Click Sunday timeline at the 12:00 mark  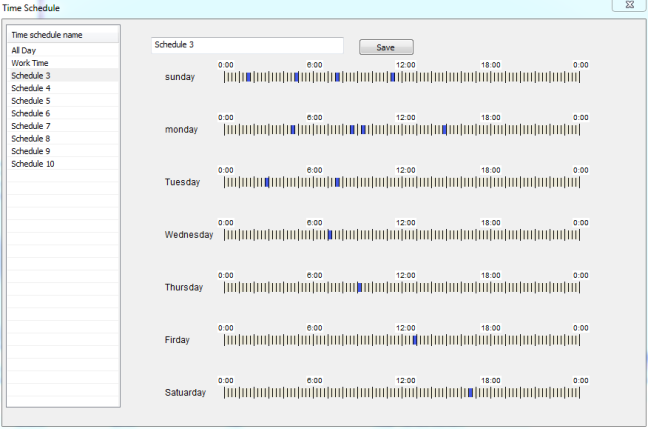403,77
